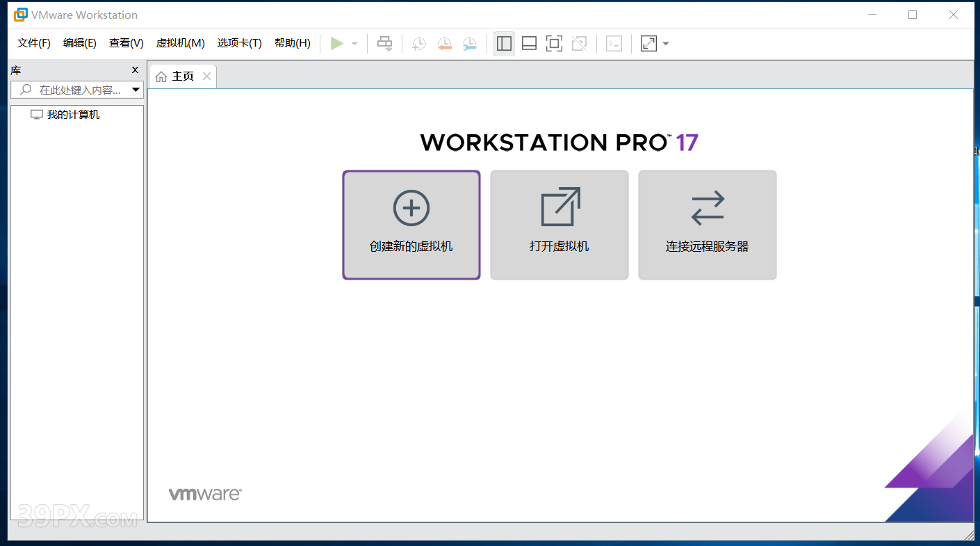Image resolution: width=980 pixels, height=546 pixels.
Task: Click Send Ctrl+Alt+Del toolbar icon
Action: (384, 43)
